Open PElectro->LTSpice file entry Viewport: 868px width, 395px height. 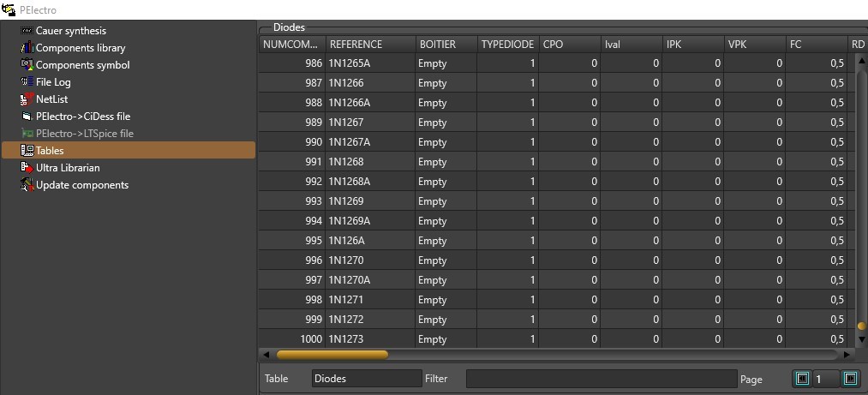84,134
